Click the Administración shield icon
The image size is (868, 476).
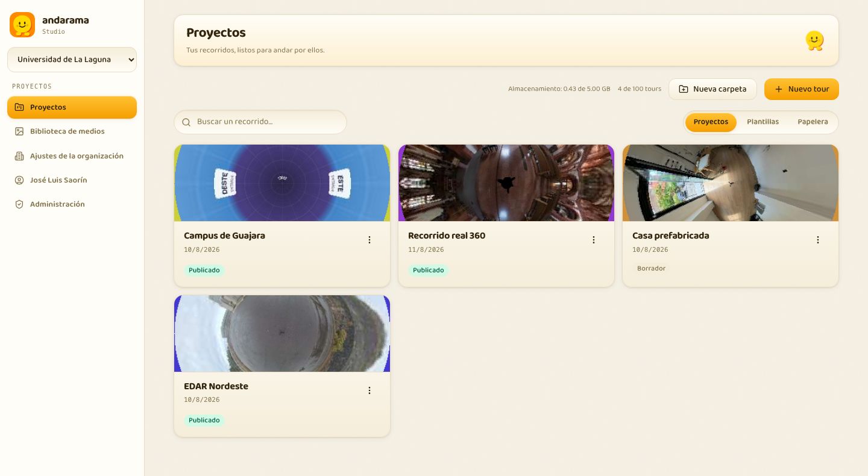click(x=19, y=204)
